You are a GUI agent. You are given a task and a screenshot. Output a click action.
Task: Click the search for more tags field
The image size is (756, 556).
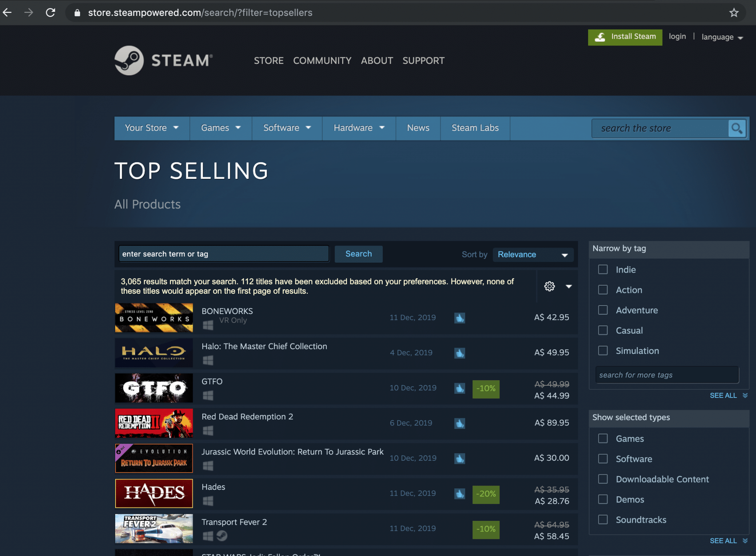tap(667, 375)
